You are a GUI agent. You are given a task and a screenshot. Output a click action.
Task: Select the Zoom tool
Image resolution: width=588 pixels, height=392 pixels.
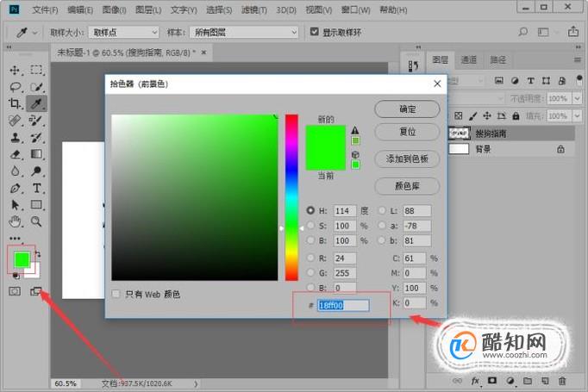pos(36,221)
